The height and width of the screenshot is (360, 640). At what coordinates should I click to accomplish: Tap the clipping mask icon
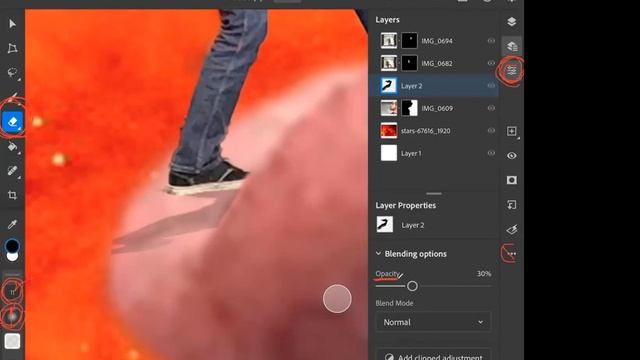(x=511, y=204)
